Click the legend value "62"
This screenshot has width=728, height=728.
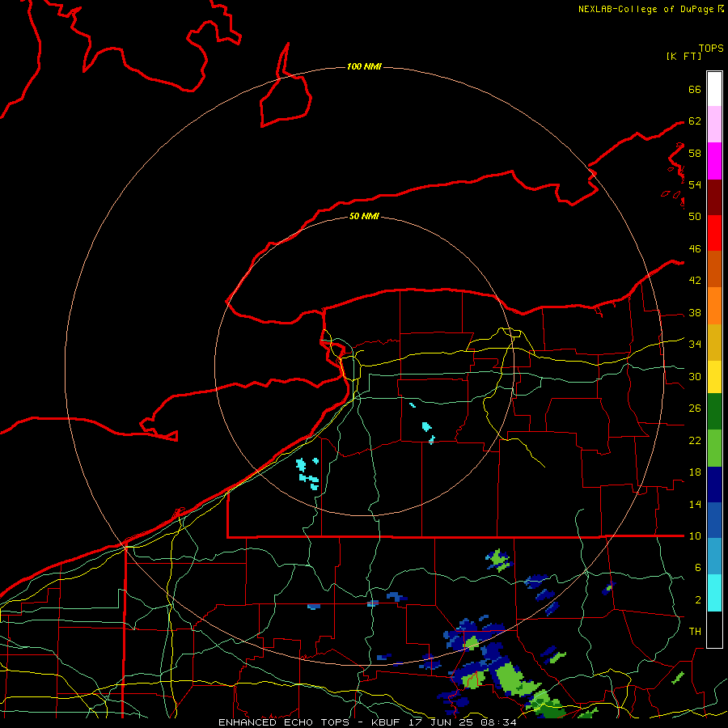695,121
